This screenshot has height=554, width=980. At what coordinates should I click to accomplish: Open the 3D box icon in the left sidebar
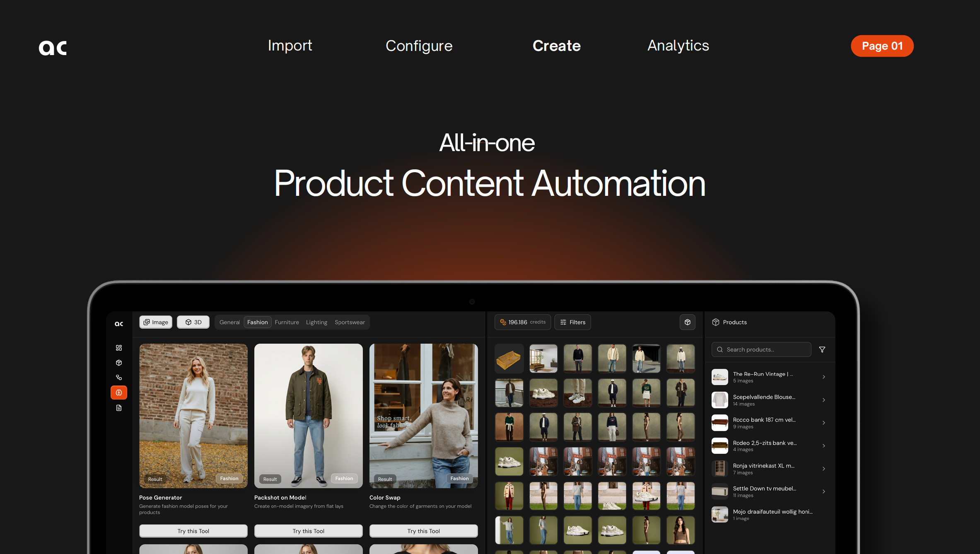click(x=119, y=363)
